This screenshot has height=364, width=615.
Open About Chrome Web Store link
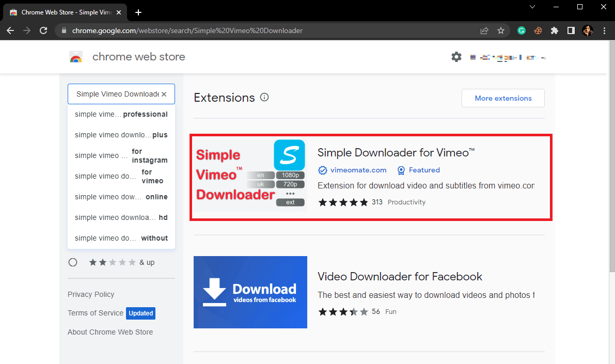coord(110,332)
